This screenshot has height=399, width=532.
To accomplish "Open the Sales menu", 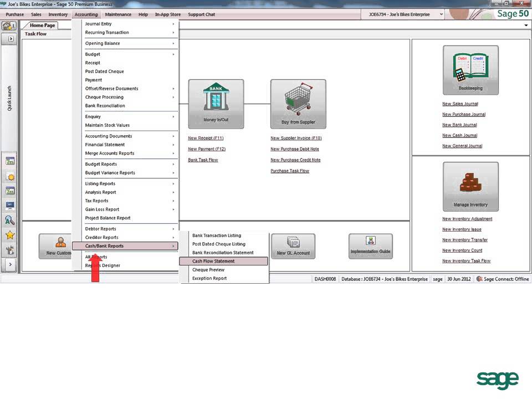I will (x=36, y=14).
